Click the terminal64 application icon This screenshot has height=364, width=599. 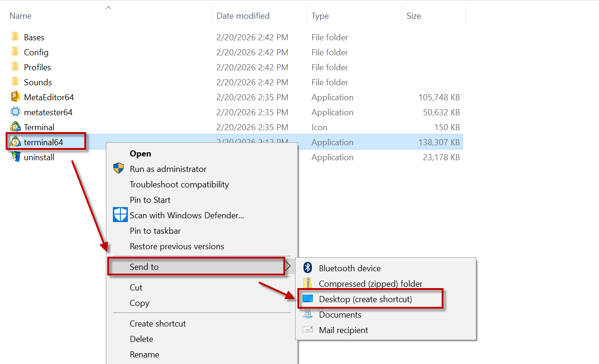tap(15, 142)
